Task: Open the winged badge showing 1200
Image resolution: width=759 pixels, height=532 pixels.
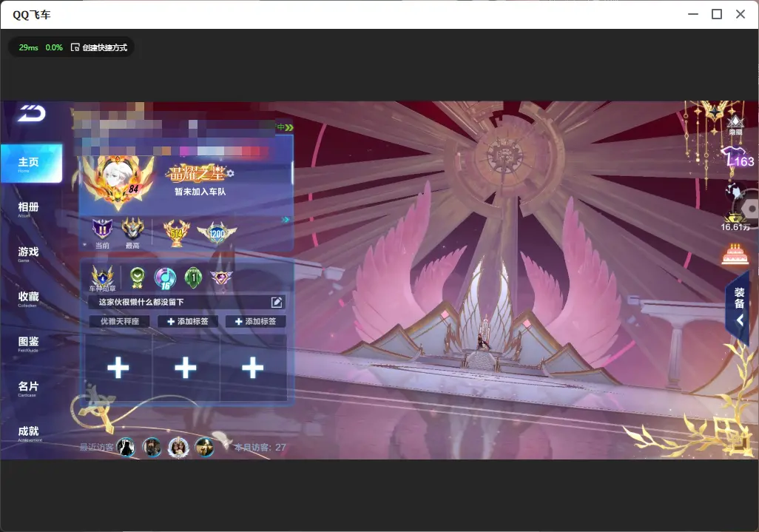Action: [217, 233]
